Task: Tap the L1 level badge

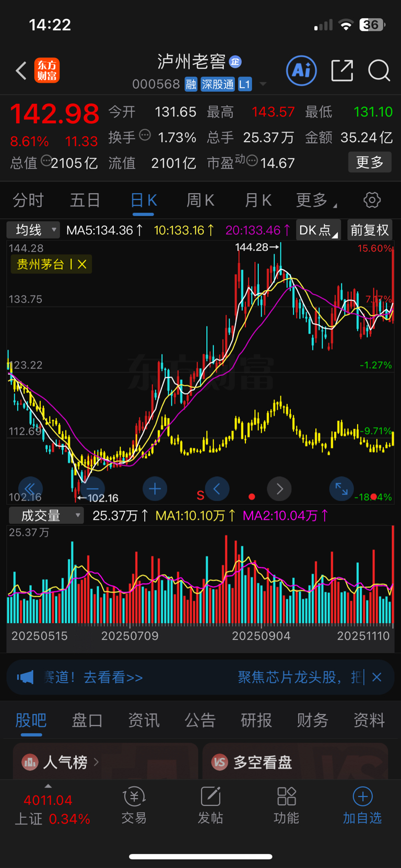Action: click(245, 84)
